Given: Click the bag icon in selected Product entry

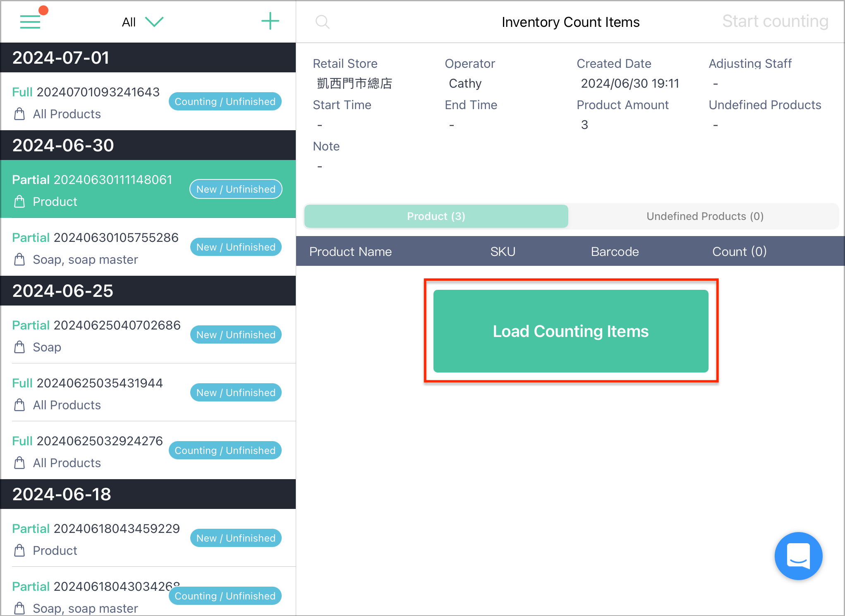Looking at the screenshot, I should pyautogui.click(x=19, y=202).
